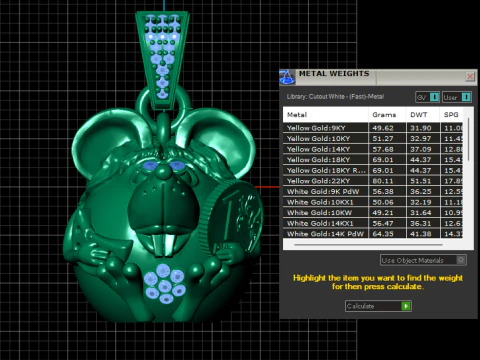Click the Library: Cutout White label
Screen dimensions: 480x360
335,97
